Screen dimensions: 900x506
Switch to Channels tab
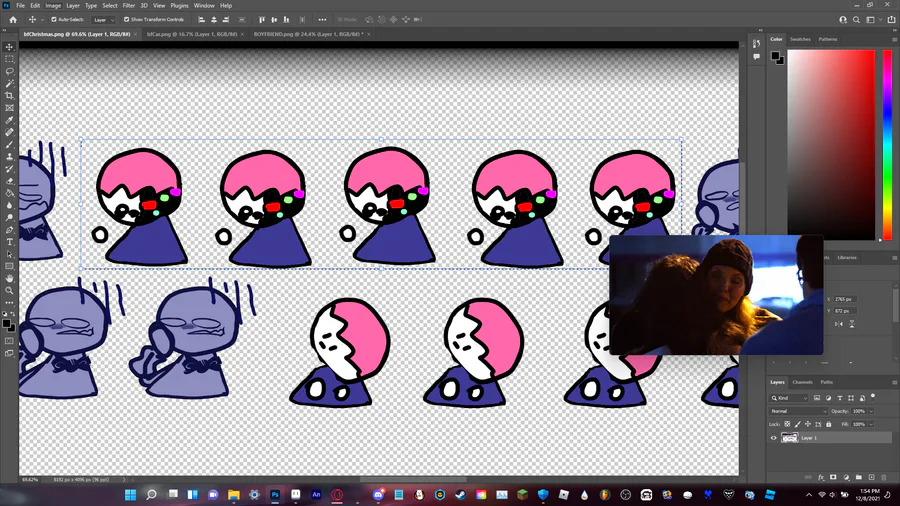point(802,382)
